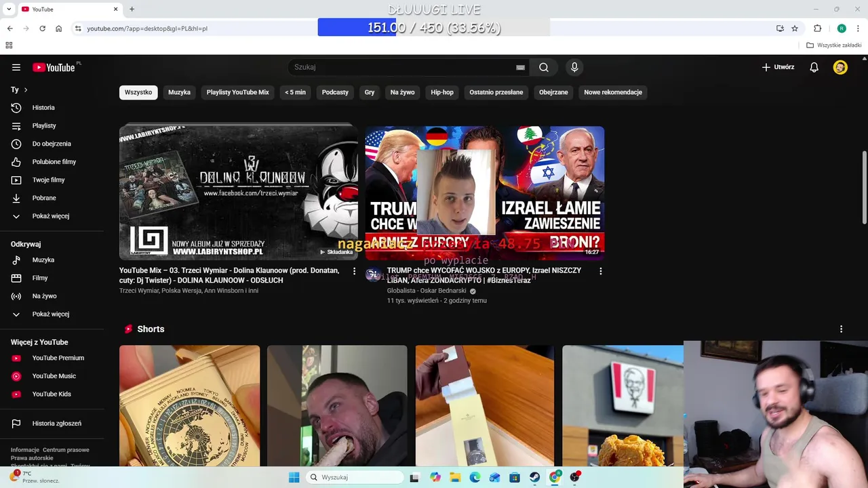
Task: Click the Chrome home button
Action: tap(59, 28)
